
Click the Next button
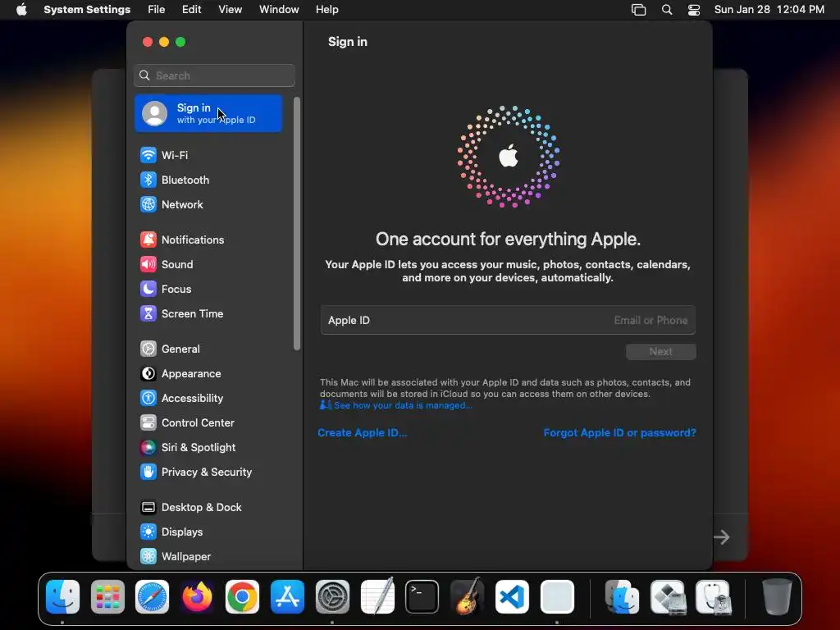pos(661,351)
